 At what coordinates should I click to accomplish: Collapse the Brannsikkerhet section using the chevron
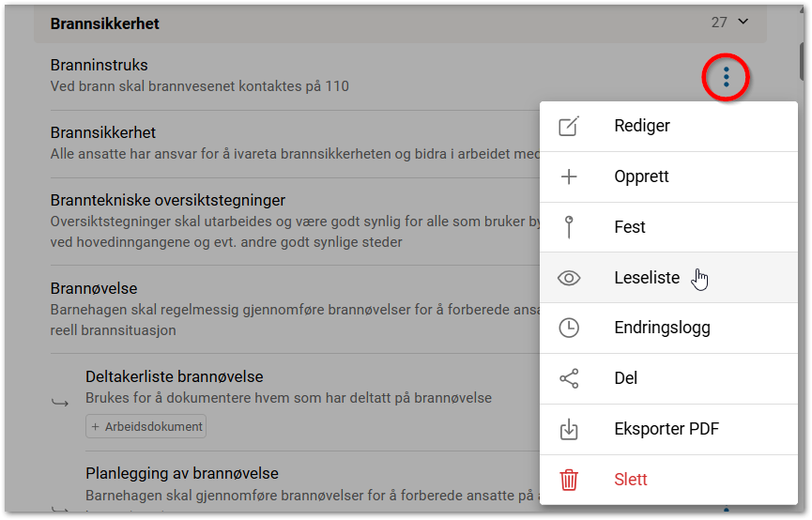point(743,23)
